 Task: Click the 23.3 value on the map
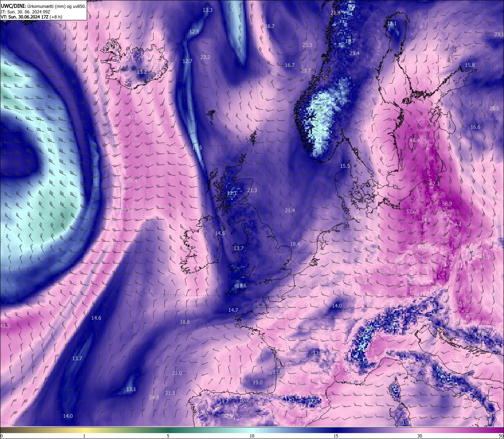tap(307, 45)
